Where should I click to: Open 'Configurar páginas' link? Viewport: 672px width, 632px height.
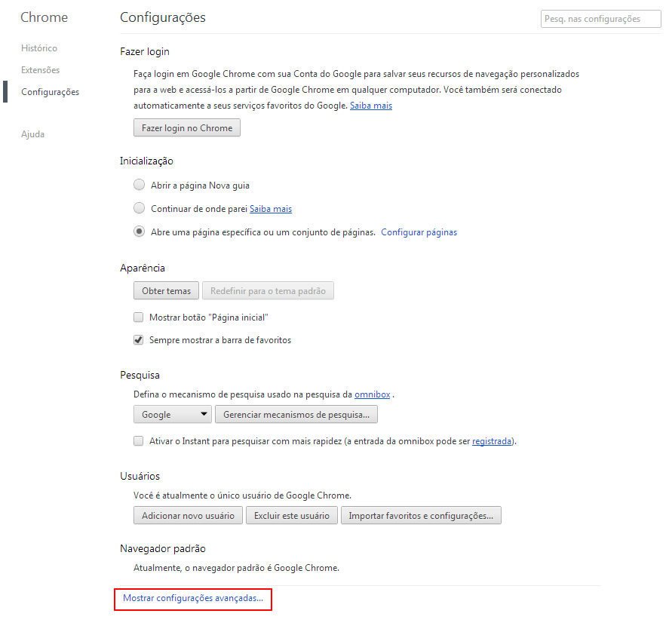419,232
